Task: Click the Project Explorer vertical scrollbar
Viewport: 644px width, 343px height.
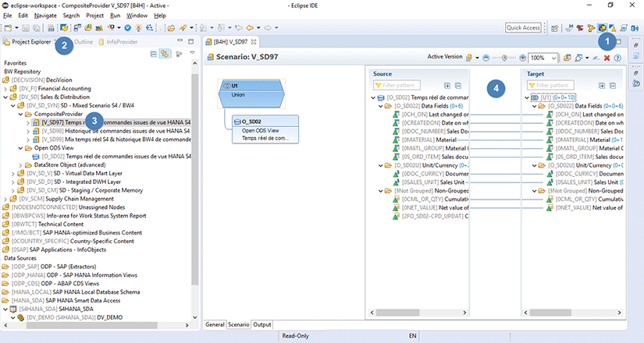Action: pyautogui.click(x=195, y=180)
